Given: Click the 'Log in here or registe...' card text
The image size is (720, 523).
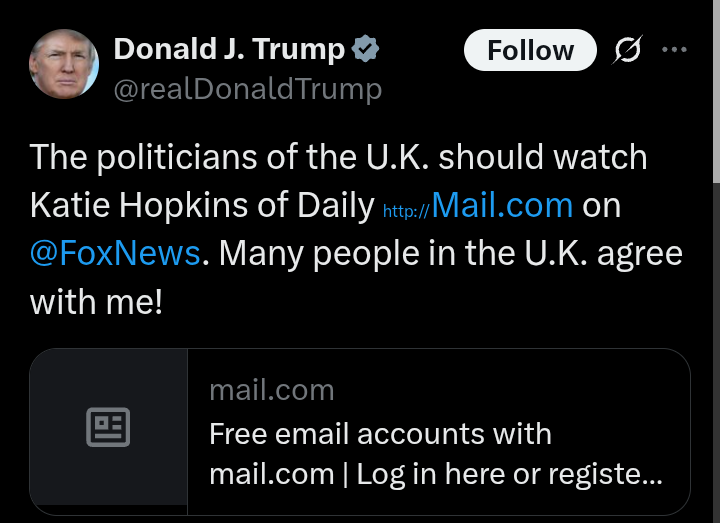Looking at the screenshot, I should click(x=508, y=474).
